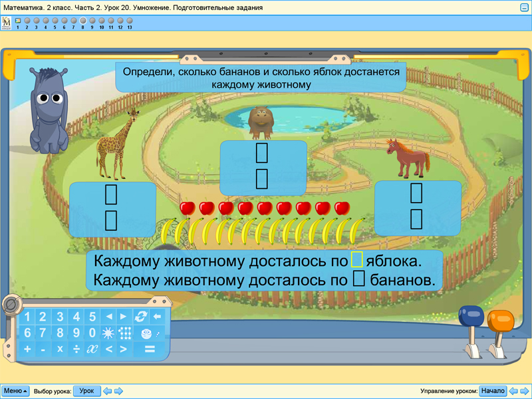
Task: Select the division symbol on the keypad
Action: [75, 348]
